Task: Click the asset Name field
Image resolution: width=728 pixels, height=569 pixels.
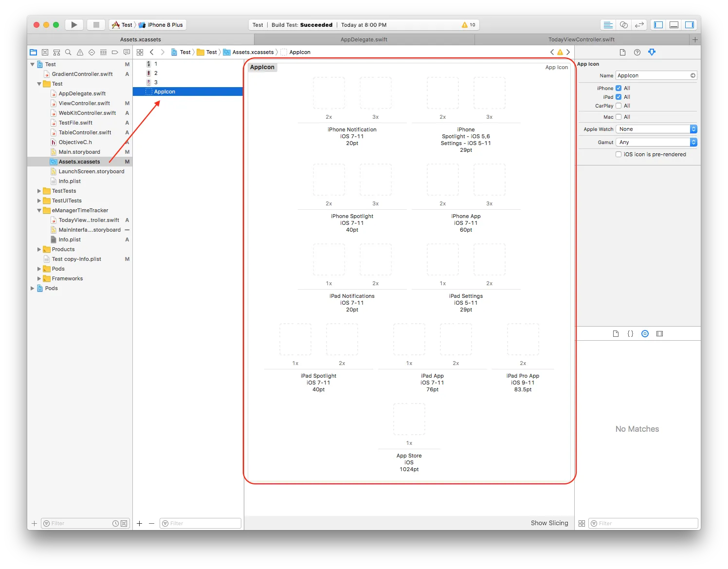Action: tap(656, 75)
